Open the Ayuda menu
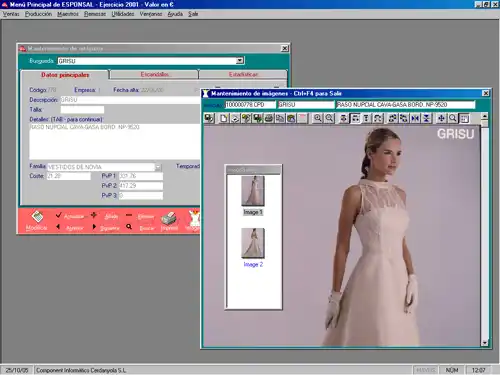Screen dimensions: 500x375 pos(175,14)
